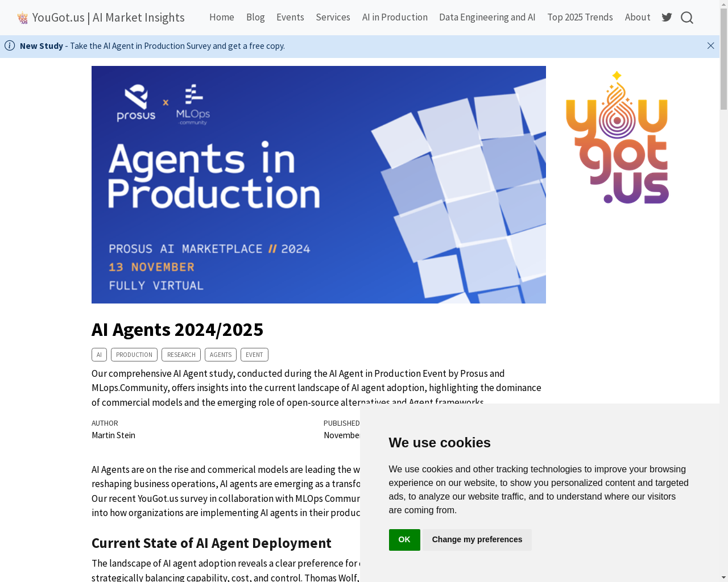Dismiss the New Study banner with X

[x=711, y=45]
